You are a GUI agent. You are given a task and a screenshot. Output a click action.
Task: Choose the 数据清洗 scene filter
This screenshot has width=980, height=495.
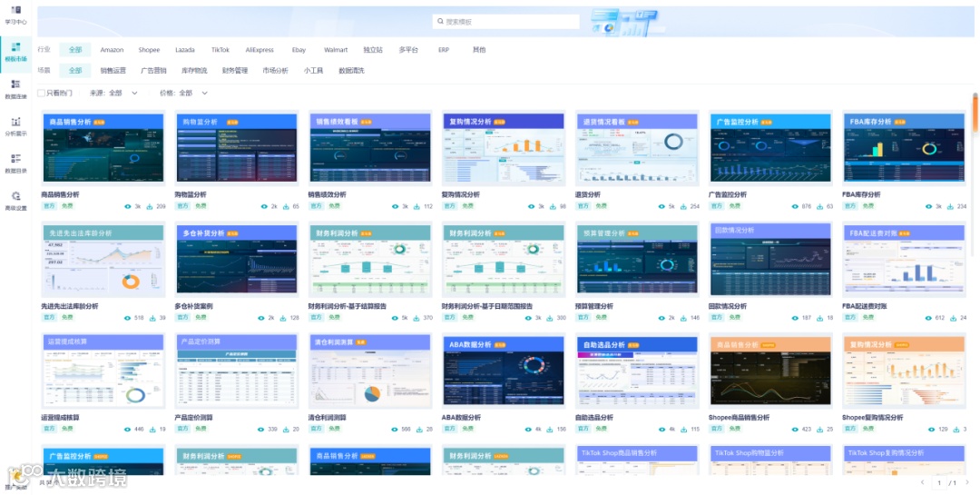[x=351, y=71]
